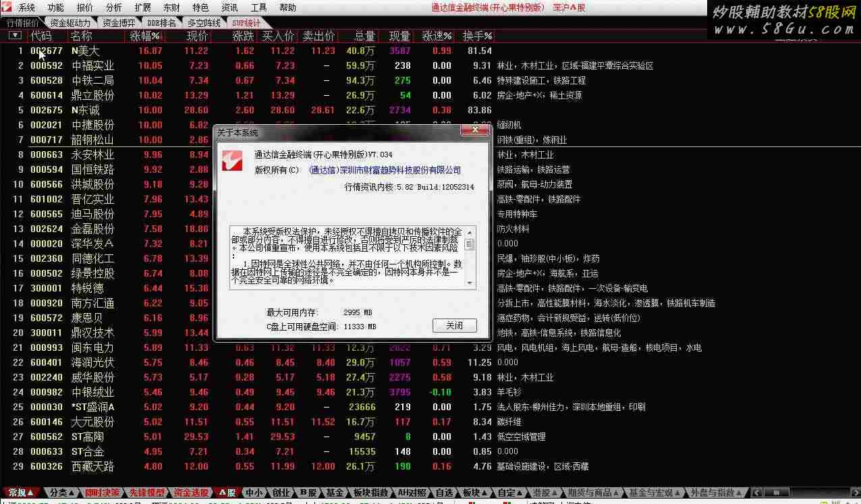Open the 报价 menu
This screenshot has height=504, width=861.
click(85, 7)
